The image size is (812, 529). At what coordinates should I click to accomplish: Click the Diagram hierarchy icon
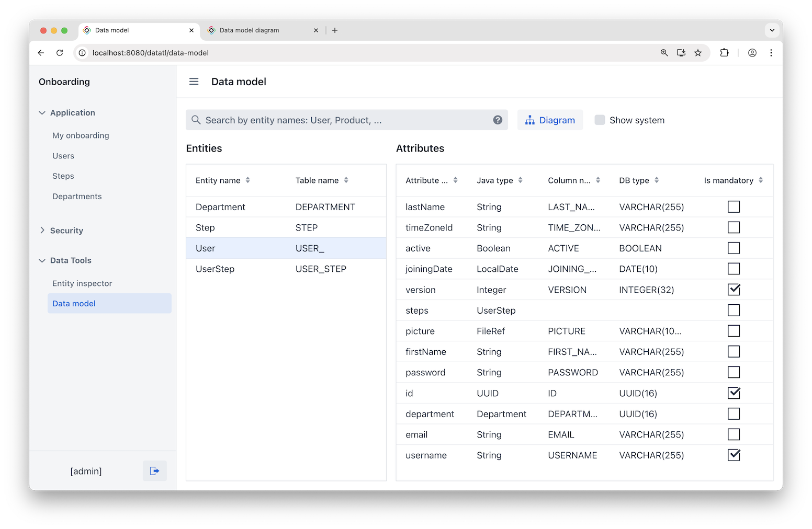[x=530, y=120]
